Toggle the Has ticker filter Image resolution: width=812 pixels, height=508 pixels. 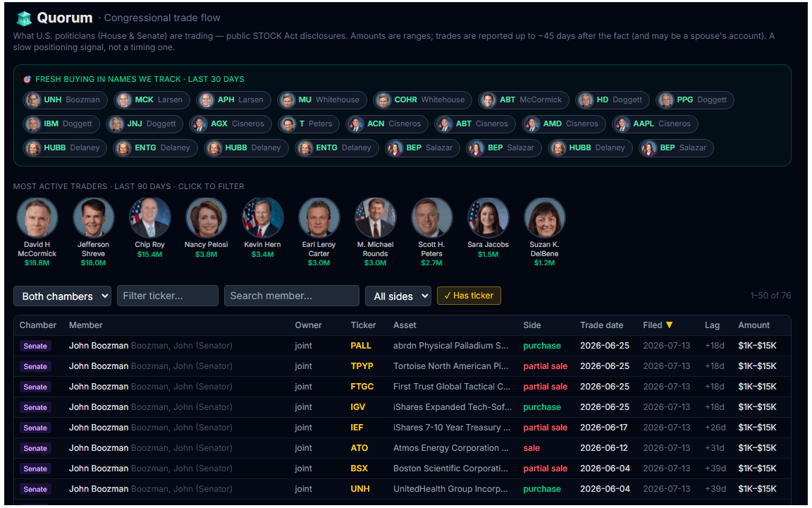(x=469, y=296)
